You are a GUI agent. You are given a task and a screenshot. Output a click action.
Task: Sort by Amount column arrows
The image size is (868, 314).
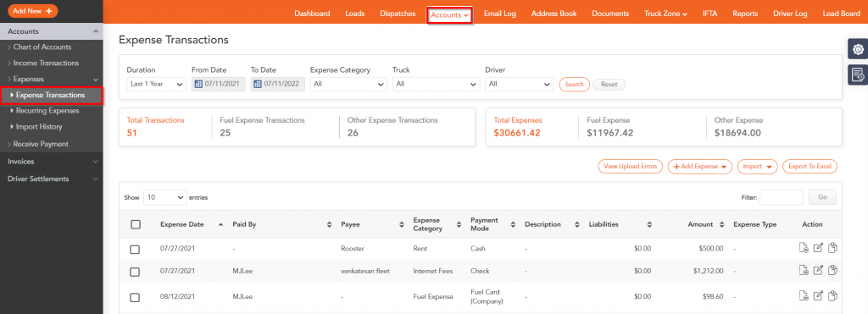tap(722, 225)
